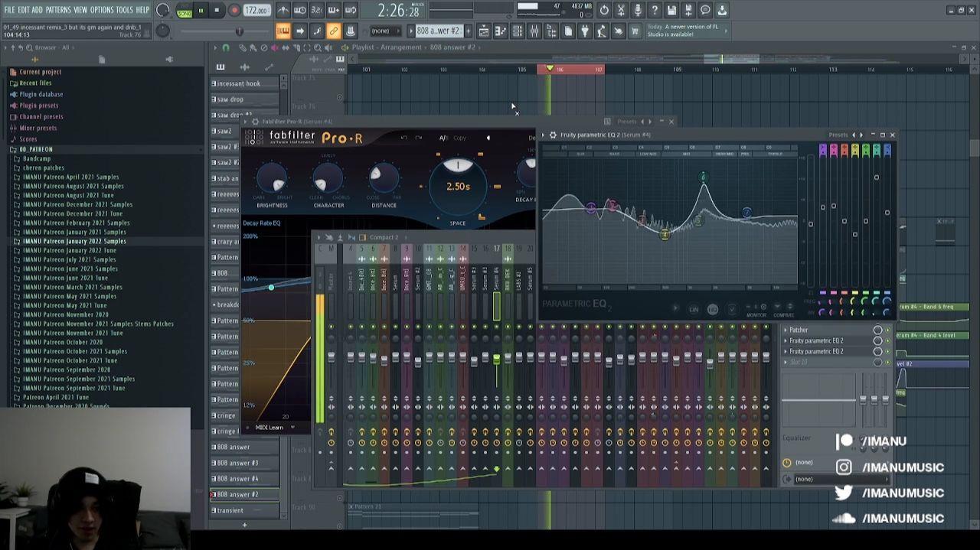Open the PATTERNS menu
Viewport: 980px width, 550px height.
coord(58,10)
